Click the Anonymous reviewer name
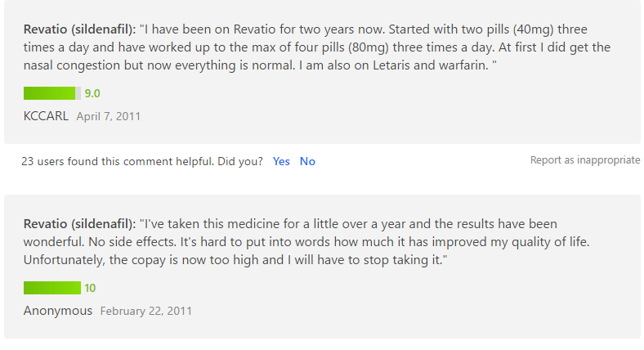The height and width of the screenshot is (350, 644). click(x=58, y=311)
